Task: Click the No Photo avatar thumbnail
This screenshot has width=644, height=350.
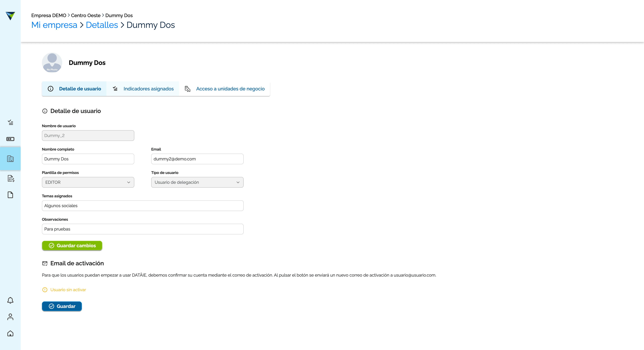Action: click(x=52, y=63)
